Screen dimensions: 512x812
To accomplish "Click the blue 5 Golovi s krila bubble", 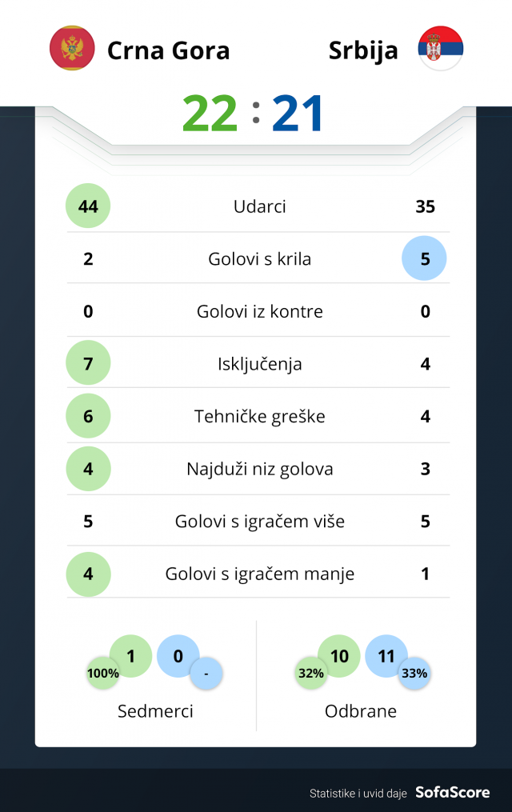I will (x=425, y=258).
